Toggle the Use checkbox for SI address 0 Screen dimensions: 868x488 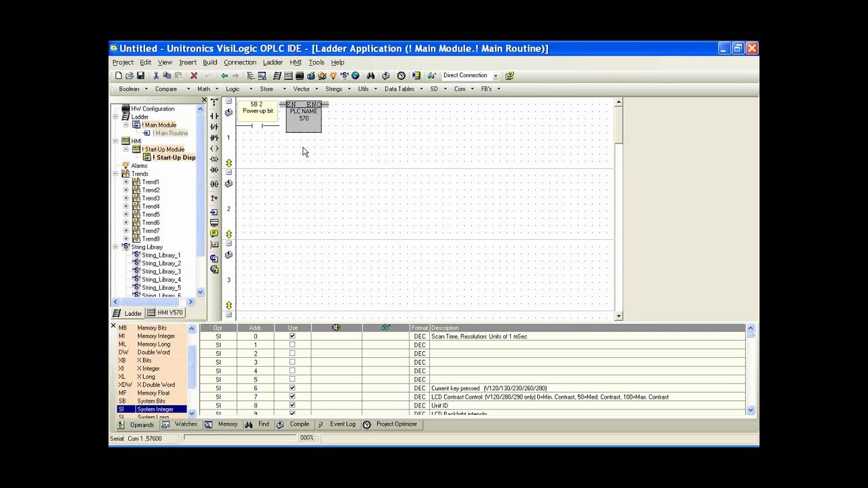coord(292,336)
